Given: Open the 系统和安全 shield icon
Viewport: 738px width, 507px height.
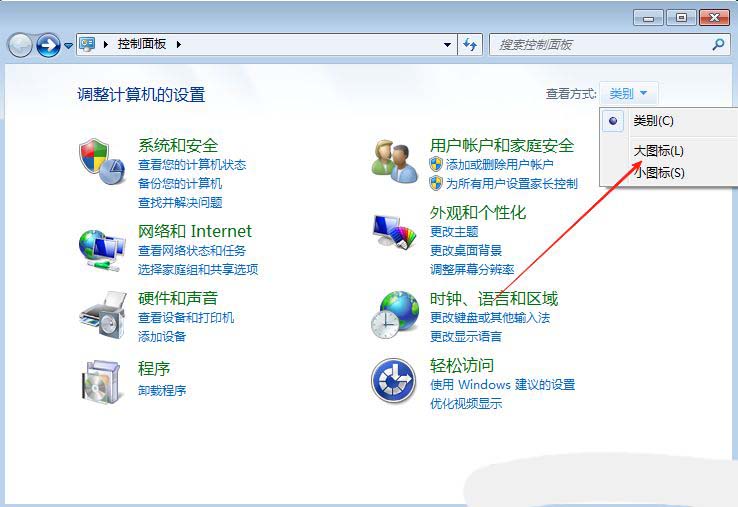Looking at the screenshot, I should (102, 161).
